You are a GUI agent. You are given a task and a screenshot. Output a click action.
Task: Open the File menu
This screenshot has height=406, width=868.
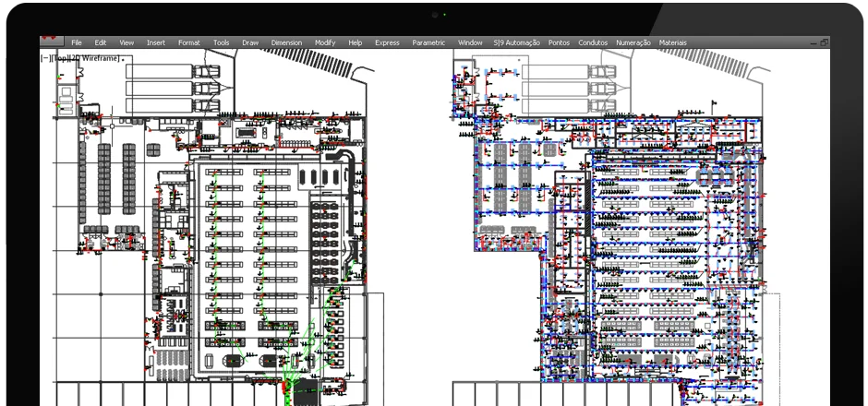pos(77,42)
